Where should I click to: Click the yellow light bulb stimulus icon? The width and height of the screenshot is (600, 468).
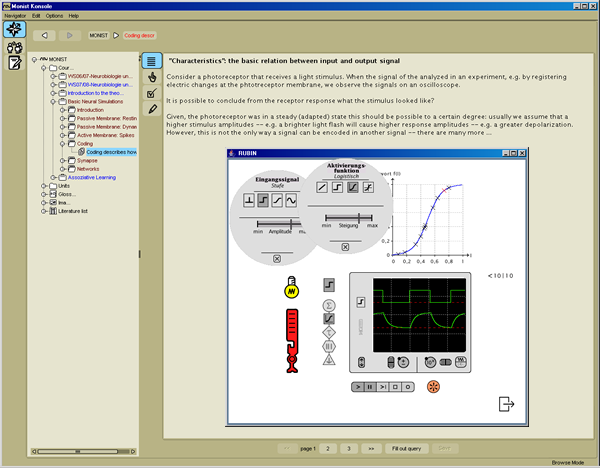[x=291, y=290]
